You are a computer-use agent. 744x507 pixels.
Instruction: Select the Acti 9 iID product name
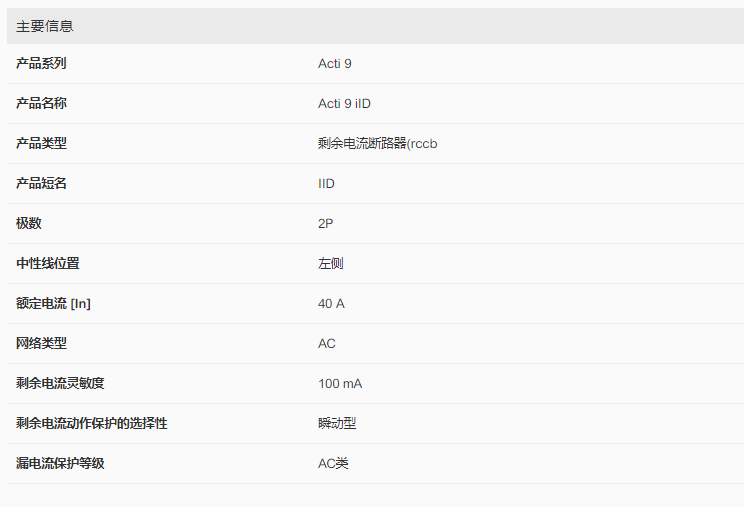[x=344, y=104]
